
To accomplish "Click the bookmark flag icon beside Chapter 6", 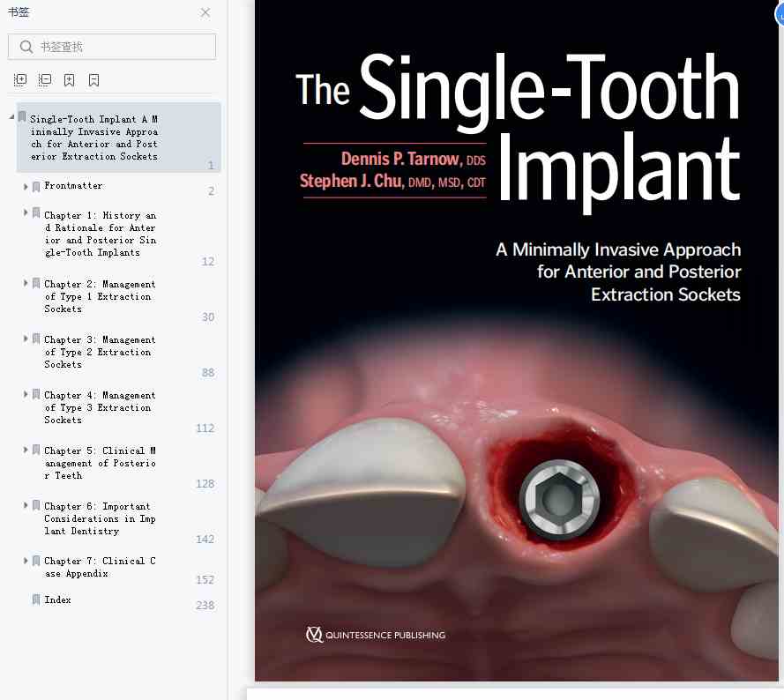I will [x=36, y=505].
